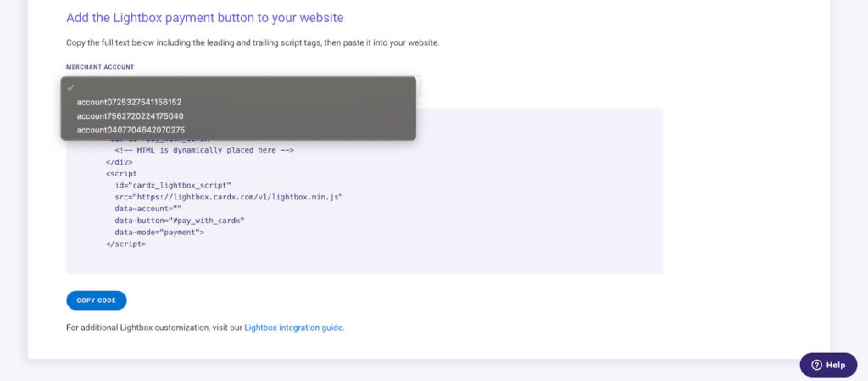Click the Add the Lightbox payment button heading
Screen dimensions: 868x381
point(204,18)
